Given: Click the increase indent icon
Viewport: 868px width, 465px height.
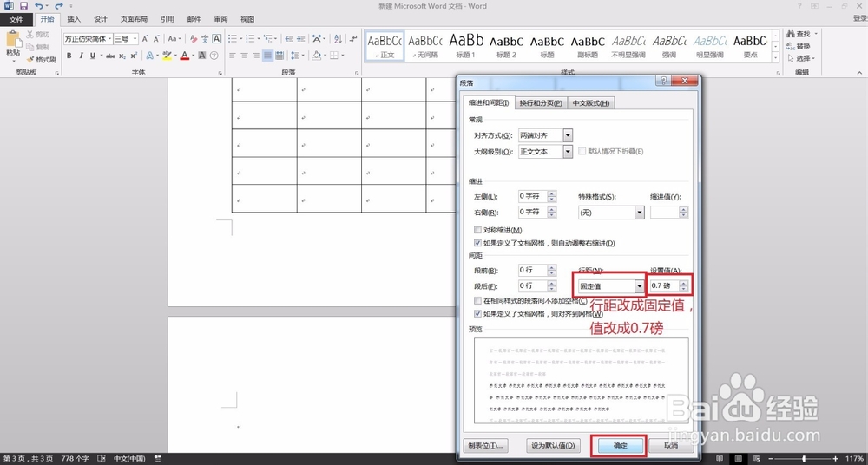Looking at the screenshot, I should (x=300, y=39).
